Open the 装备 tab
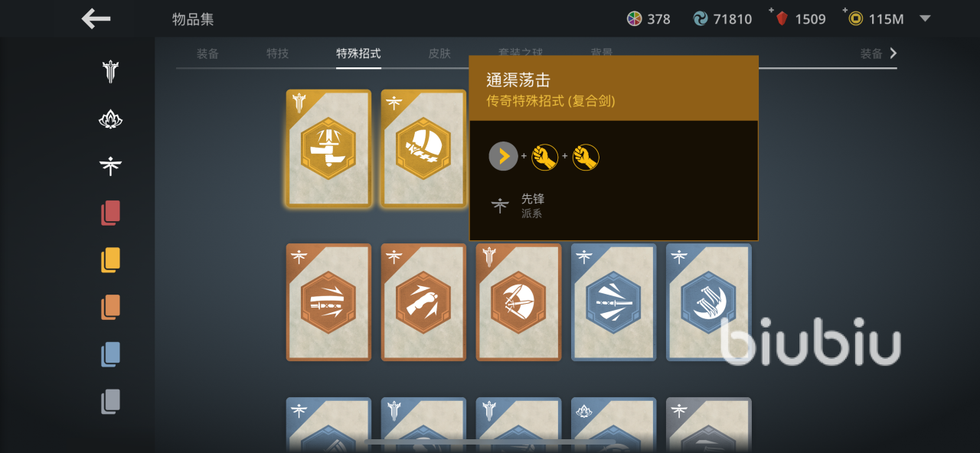This screenshot has width=980, height=453. pos(207,54)
